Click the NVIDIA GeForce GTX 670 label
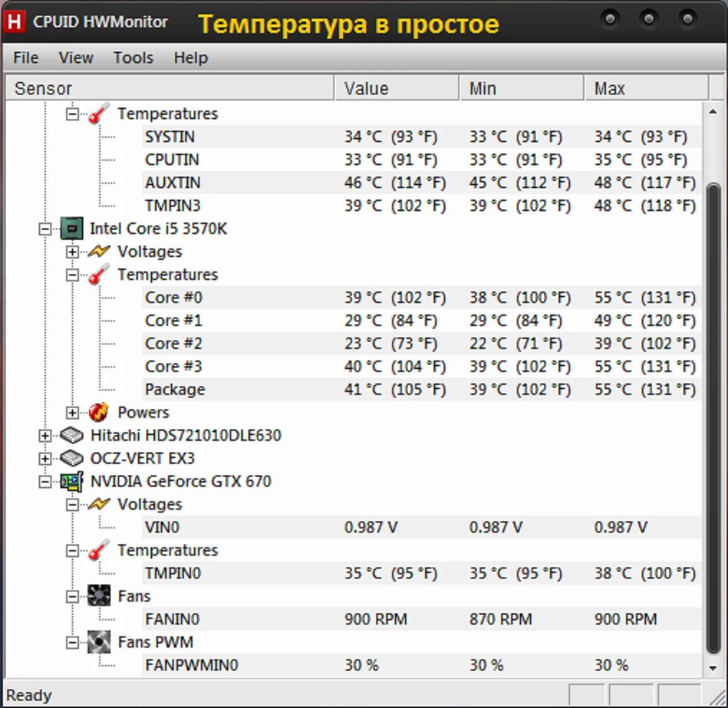The width and height of the screenshot is (728, 708). 180,481
